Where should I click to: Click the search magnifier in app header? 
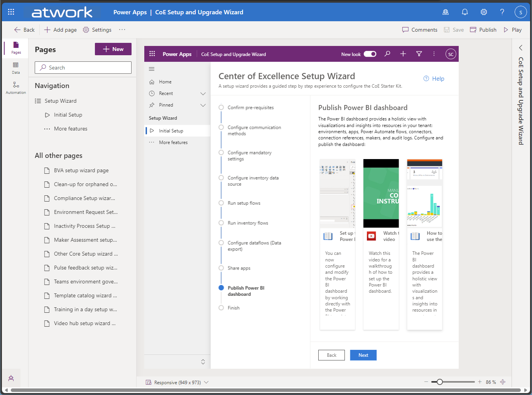(387, 54)
